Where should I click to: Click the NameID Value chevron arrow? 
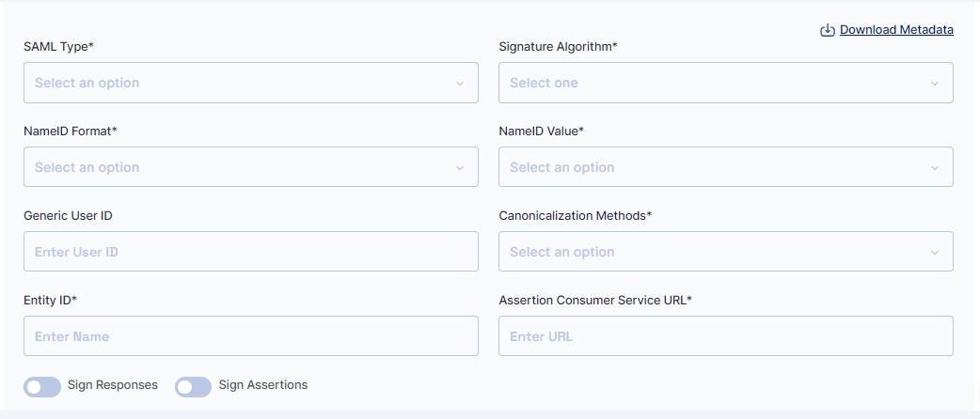934,167
